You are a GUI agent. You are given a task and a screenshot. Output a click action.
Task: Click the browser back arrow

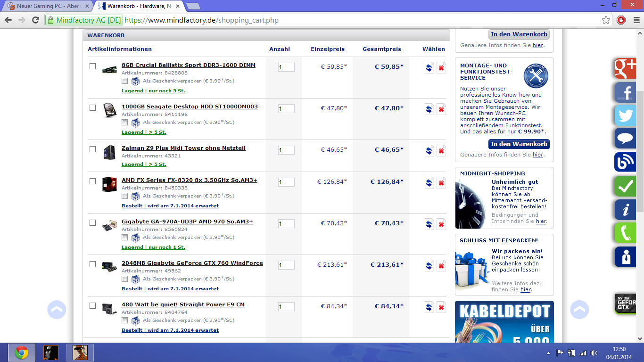click(8, 20)
